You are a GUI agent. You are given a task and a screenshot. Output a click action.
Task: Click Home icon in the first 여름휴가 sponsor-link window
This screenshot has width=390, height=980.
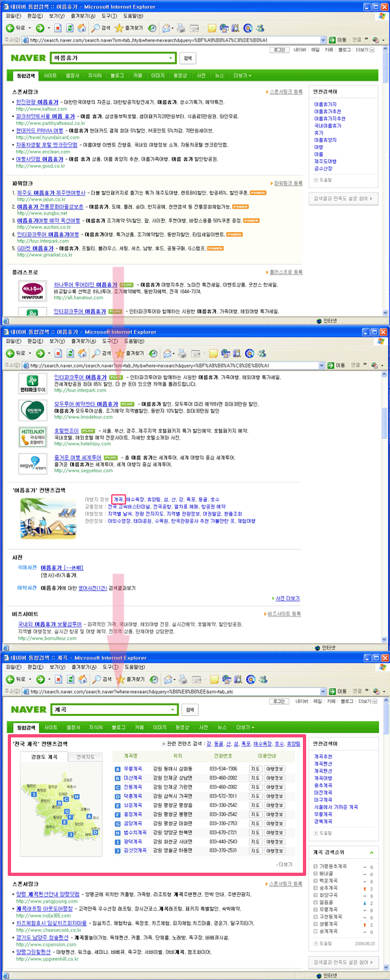[x=82, y=28]
